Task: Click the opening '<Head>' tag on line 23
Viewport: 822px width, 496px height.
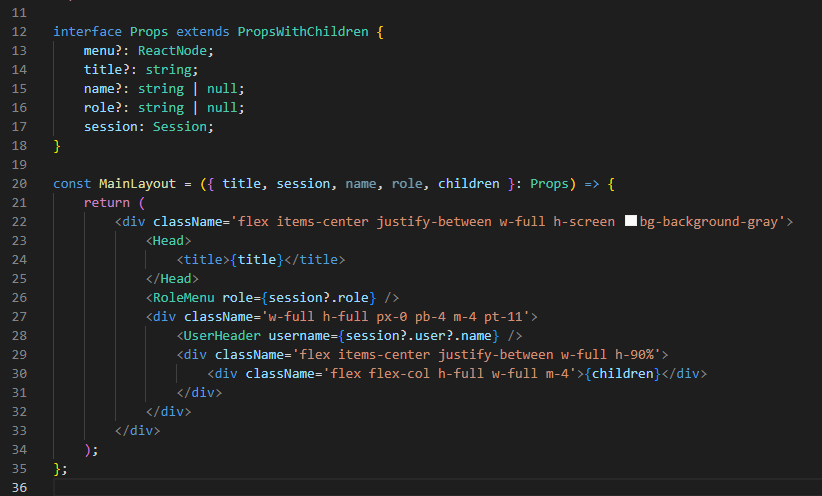Action: coord(168,240)
